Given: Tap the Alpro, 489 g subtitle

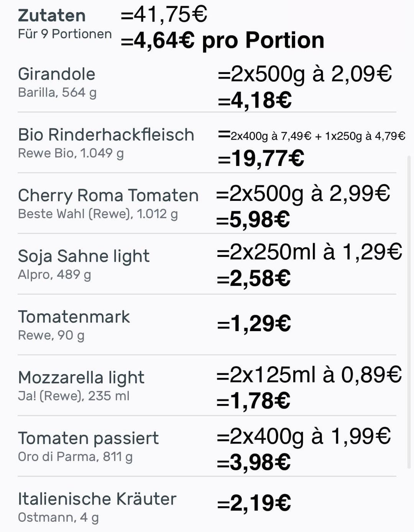Looking at the screenshot, I should pyautogui.click(x=54, y=275).
